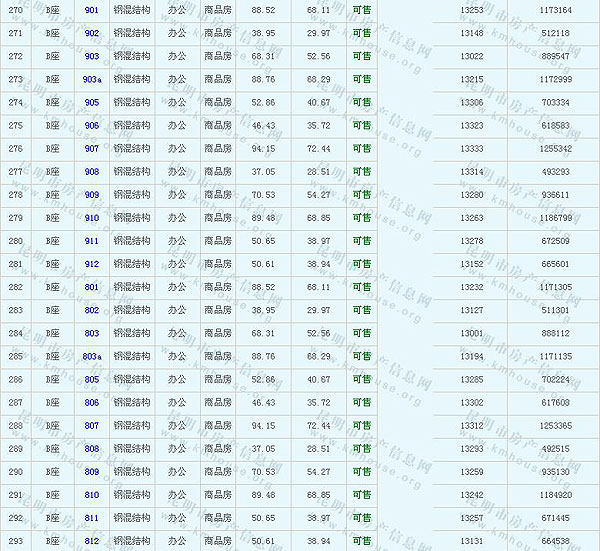Select the 811 room number link
This screenshot has height=551, width=600.
click(x=92, y=518)
